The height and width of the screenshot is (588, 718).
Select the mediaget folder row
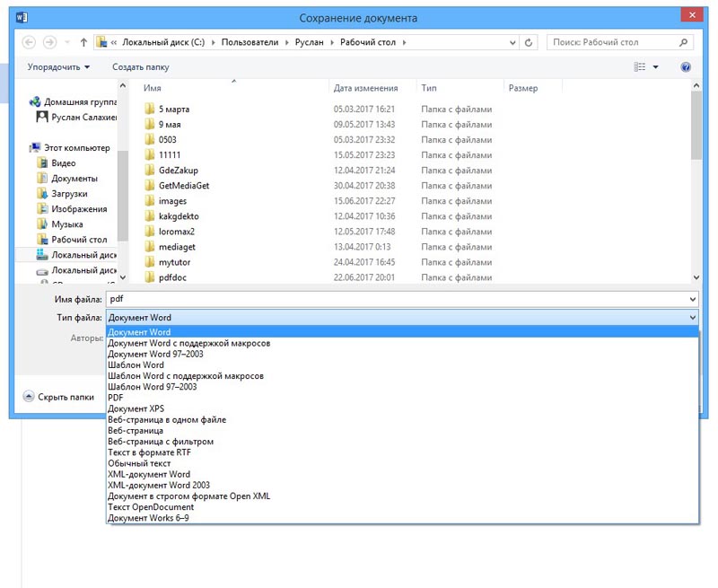(x=319, y=247)
